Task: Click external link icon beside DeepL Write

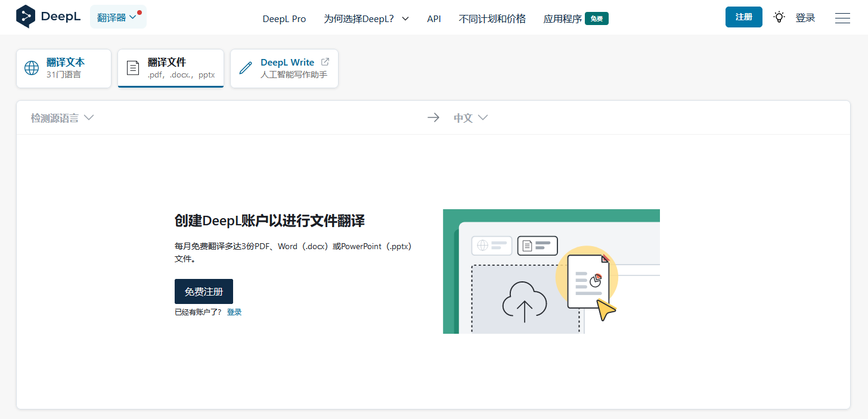Action: point(325,61)
